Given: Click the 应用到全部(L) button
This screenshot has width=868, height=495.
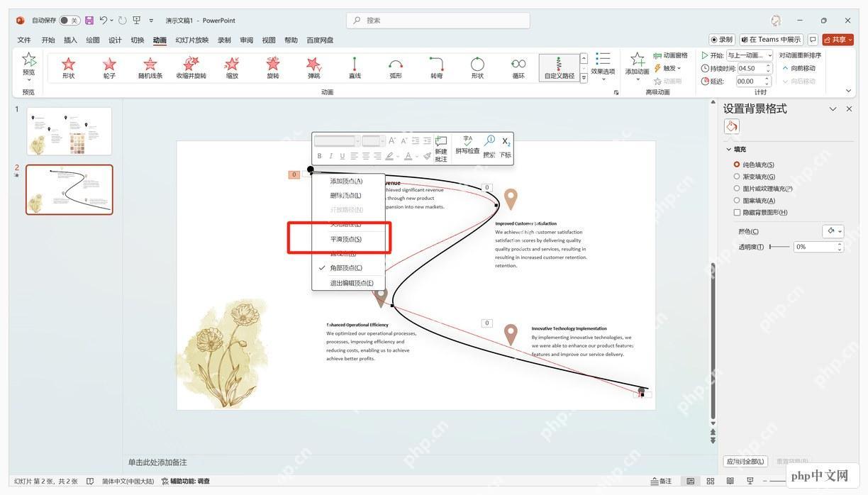Looking at the screenshot, I should tap(745, 462).
